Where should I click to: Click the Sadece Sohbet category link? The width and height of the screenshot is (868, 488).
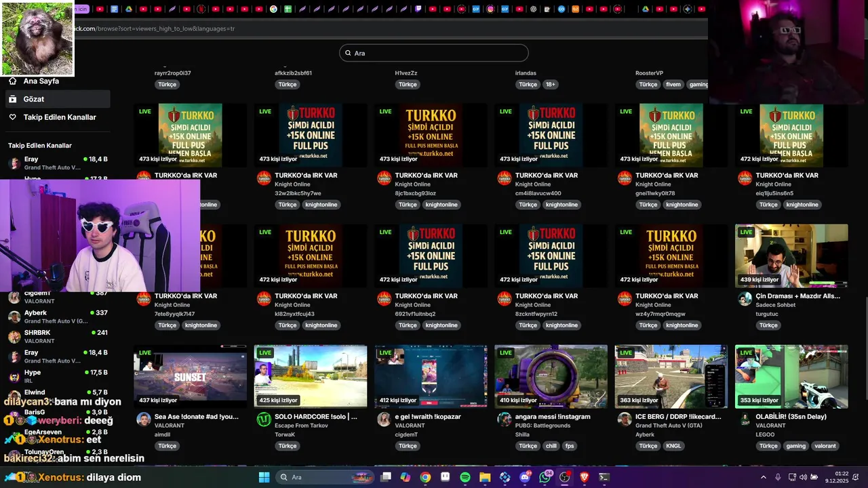pos(776,305)
